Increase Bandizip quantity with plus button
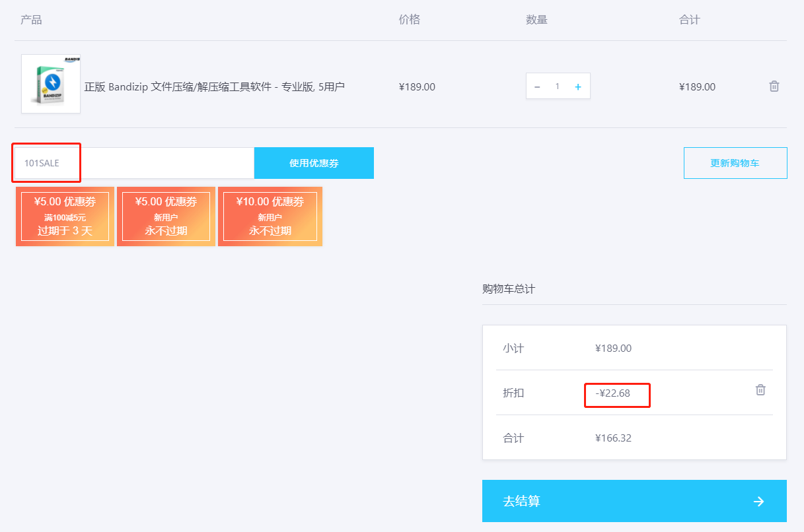 (578, 86)
